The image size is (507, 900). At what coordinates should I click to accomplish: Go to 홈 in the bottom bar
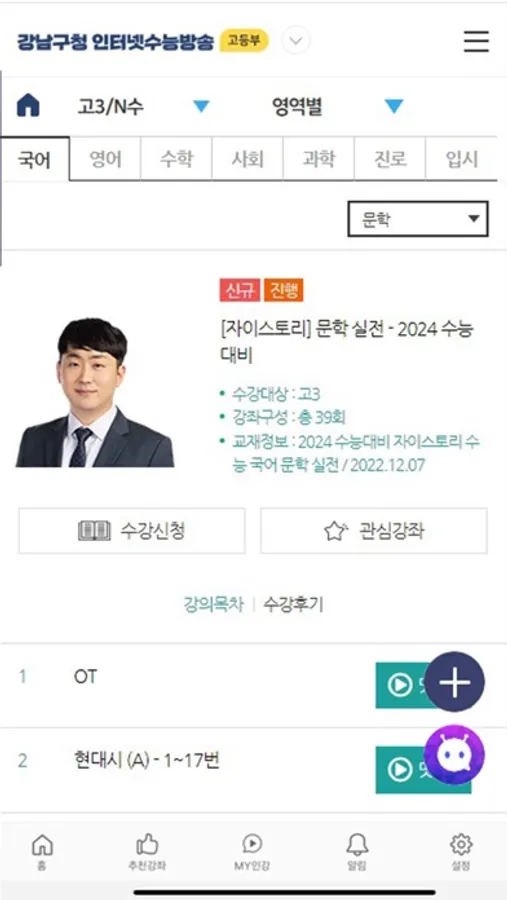[x=42, y=852]
